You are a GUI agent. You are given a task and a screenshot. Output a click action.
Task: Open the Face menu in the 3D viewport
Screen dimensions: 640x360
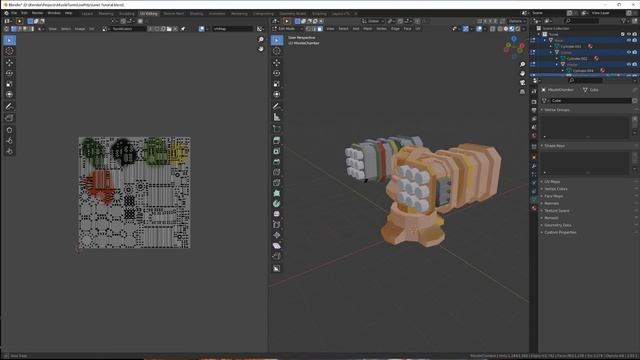coord(407,29)
